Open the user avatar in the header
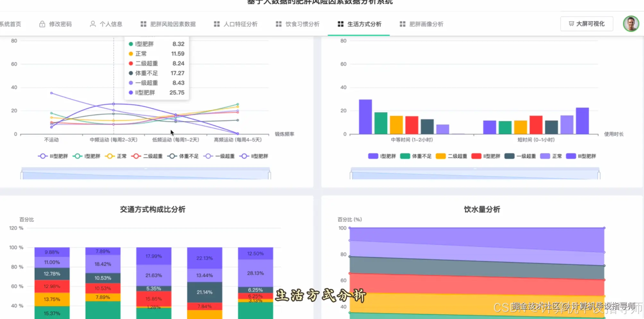Image resolution: width=644 pixels, height=319 pixels. 631,24
